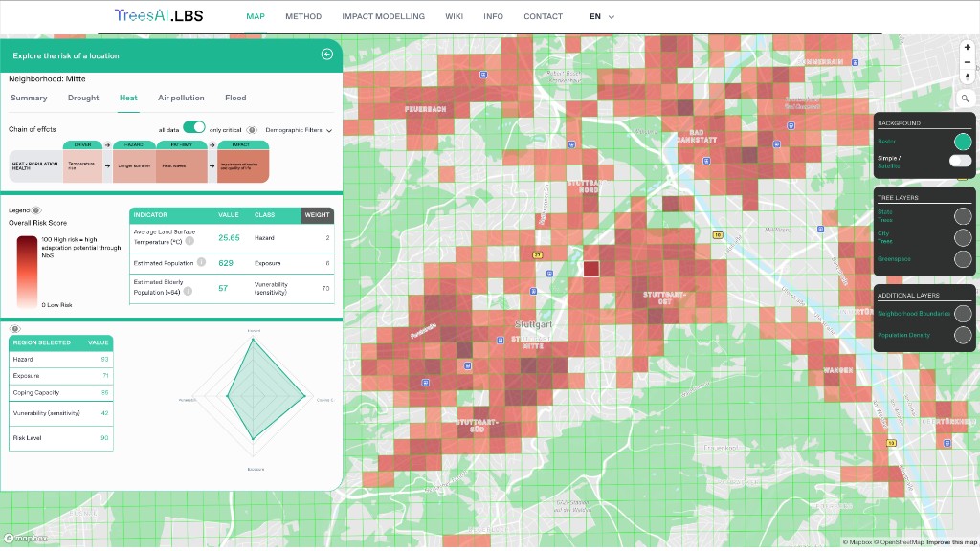
Task: Click the eye icon next to Legend
Action: click(x=36, y=210)
